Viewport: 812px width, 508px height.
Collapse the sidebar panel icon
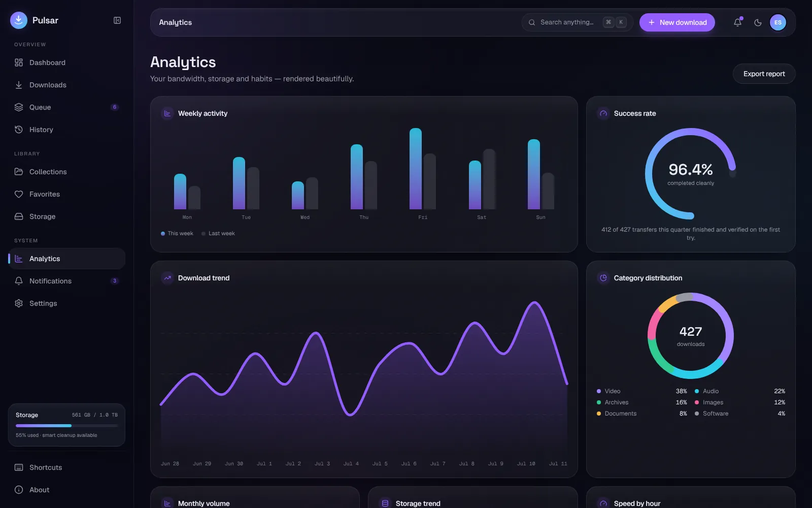tap(117, 20)
